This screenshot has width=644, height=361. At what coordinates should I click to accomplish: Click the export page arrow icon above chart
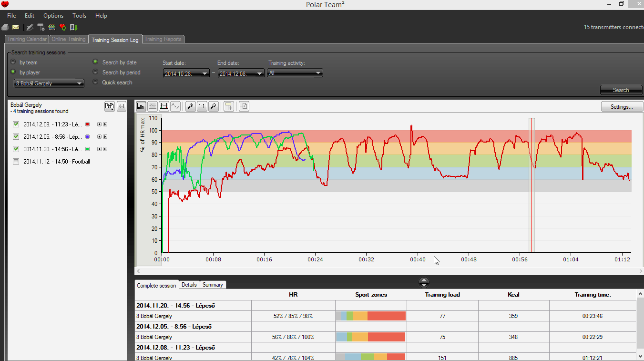click(x=244, y=106)
